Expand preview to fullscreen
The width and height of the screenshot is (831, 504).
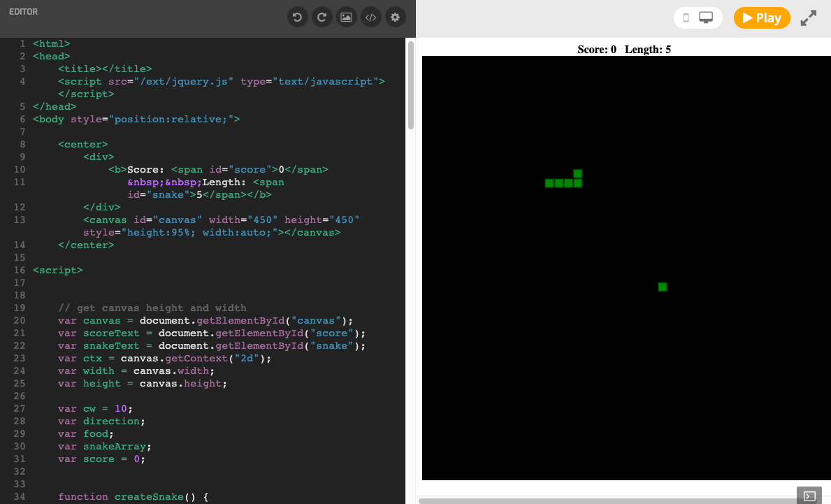(x=809, y=18)
